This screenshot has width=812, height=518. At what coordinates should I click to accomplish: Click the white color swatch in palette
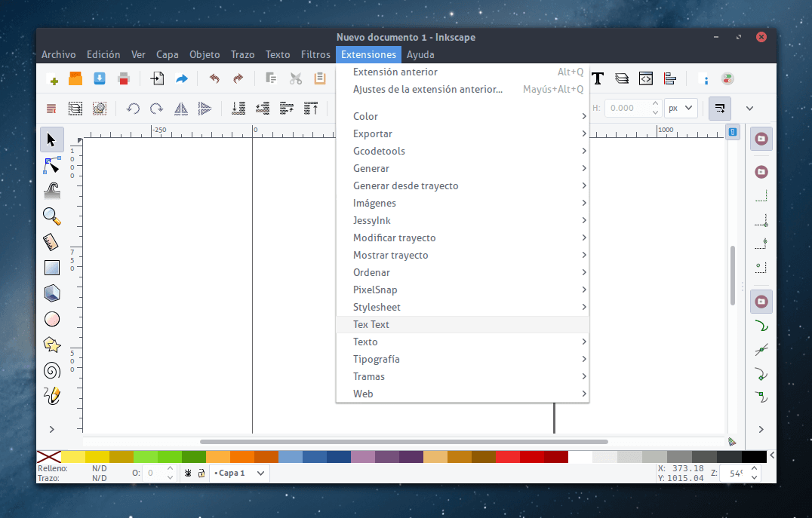(x=580, y=456)
